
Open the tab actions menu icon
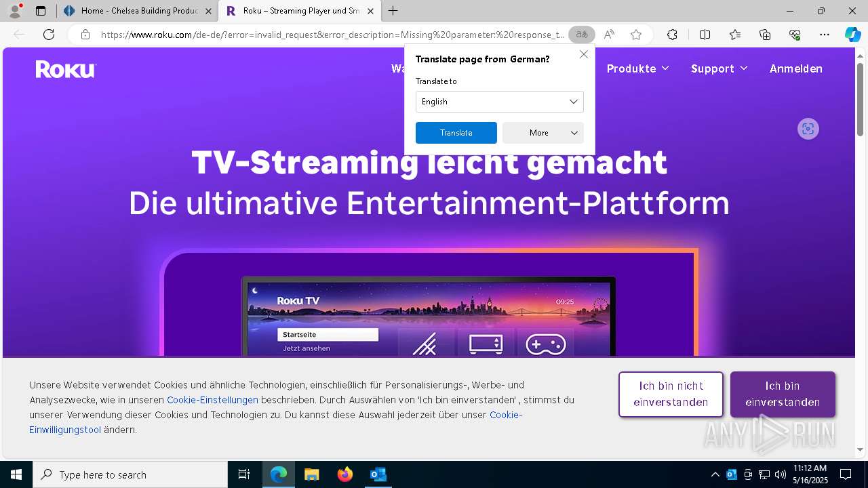click(41, 11)
